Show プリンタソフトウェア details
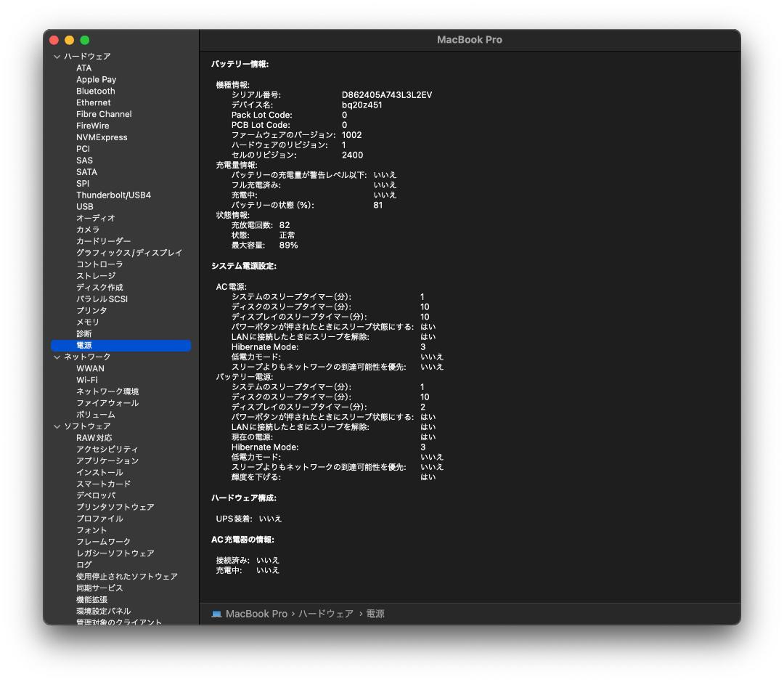784x682 pixels. (x=115, y=507)
